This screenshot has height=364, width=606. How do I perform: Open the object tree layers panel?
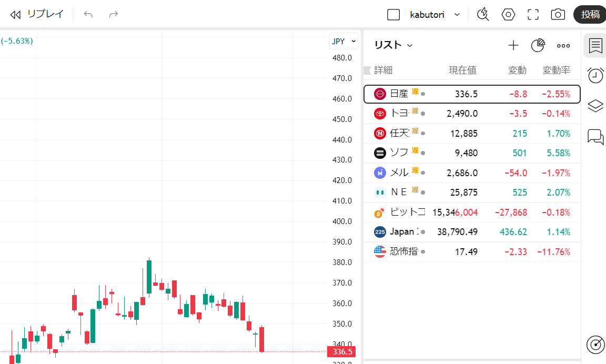[x=595, y=106]
